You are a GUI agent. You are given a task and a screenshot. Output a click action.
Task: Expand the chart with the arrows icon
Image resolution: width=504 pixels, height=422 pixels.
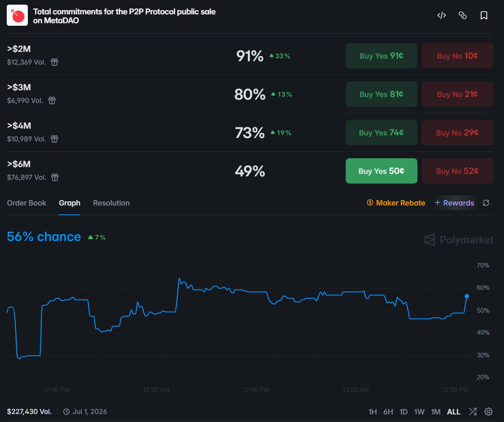click(x=473, y=411)
